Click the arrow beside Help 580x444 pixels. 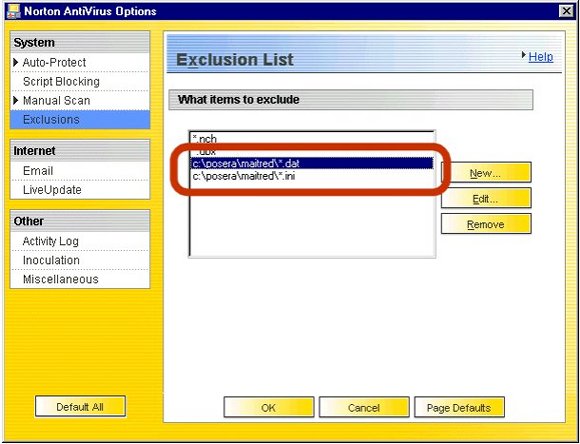click(x=523, y=55)
